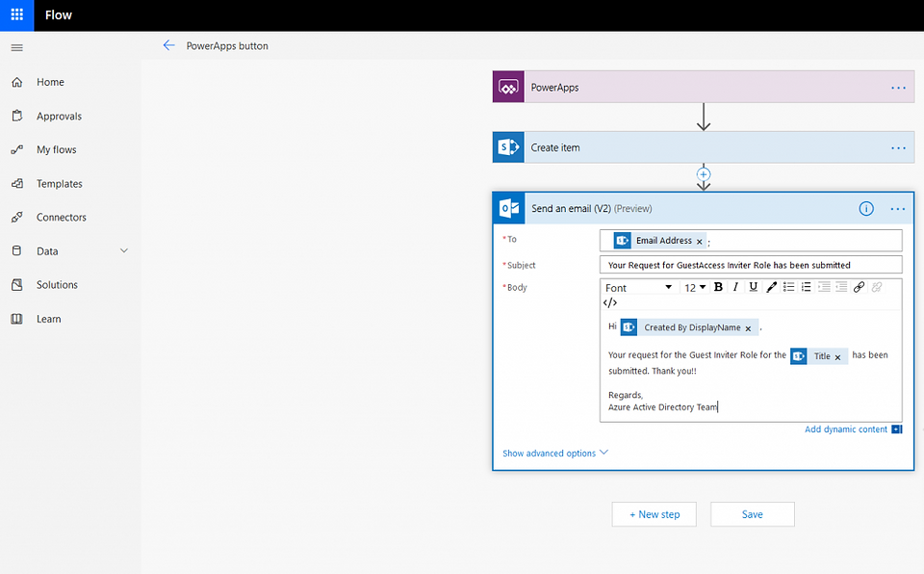Expand the PowerApps trigger header
The height and width of the screenshot is (574, 924).
704,88
